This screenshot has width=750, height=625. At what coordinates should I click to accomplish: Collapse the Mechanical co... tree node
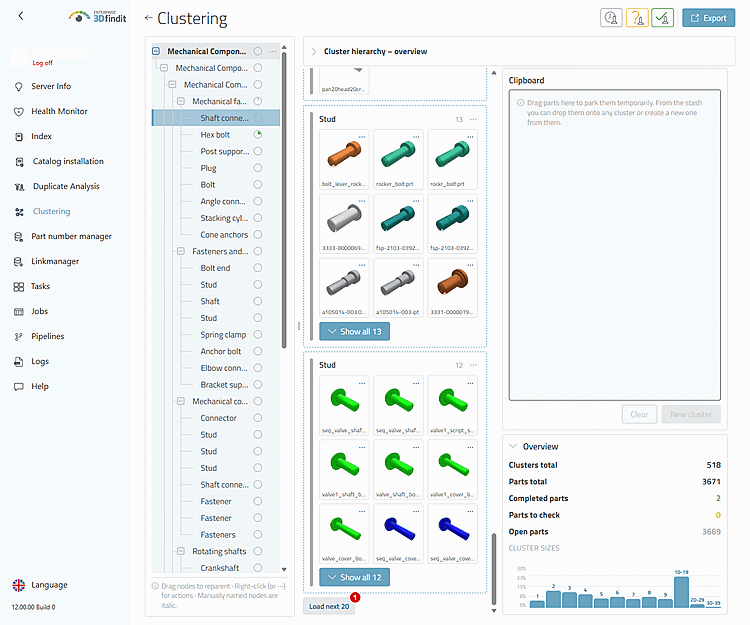181,401
